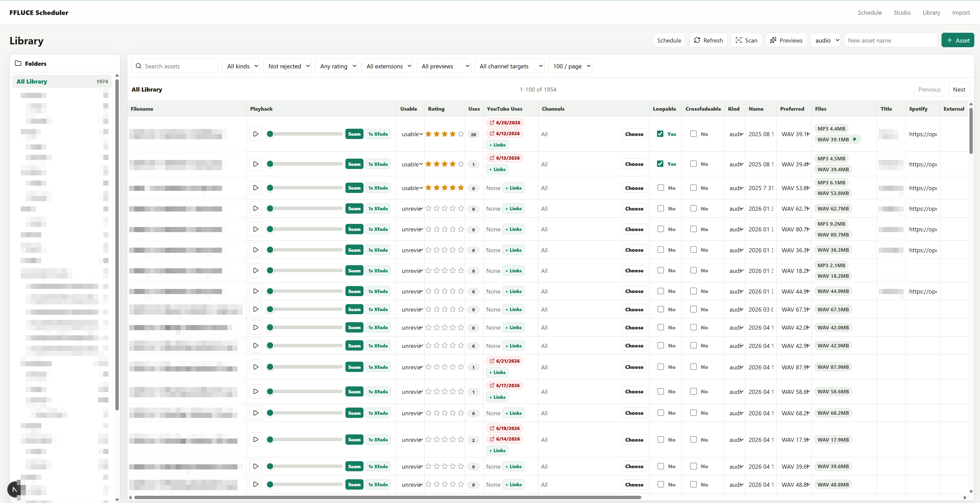This screenshot has height=503, width=980.
Task: Click the search magnifier icon
Action: [x=138, y=66]
